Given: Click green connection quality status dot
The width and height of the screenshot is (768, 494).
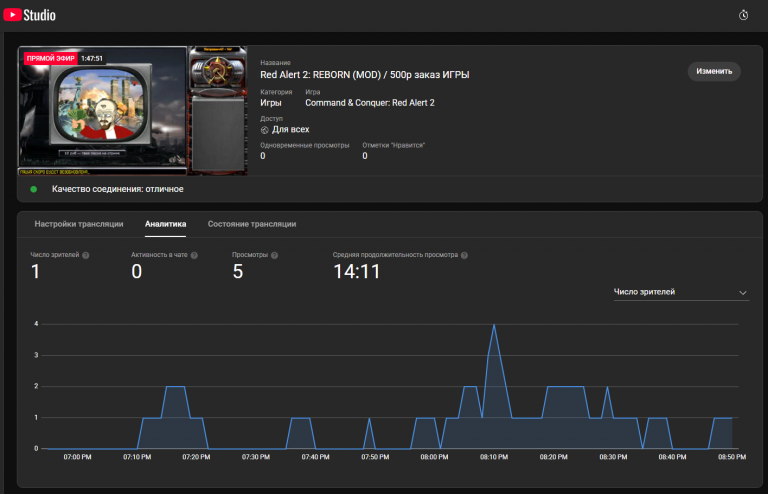Looking at the screenshot, I should point(34,189).
